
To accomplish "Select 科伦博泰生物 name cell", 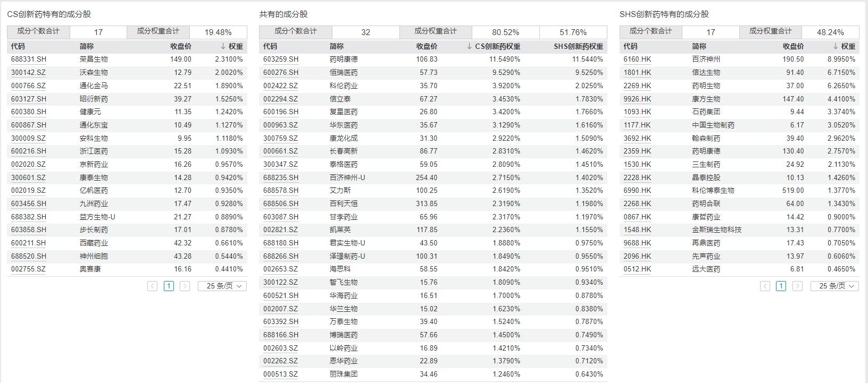I will click(713, 190).
